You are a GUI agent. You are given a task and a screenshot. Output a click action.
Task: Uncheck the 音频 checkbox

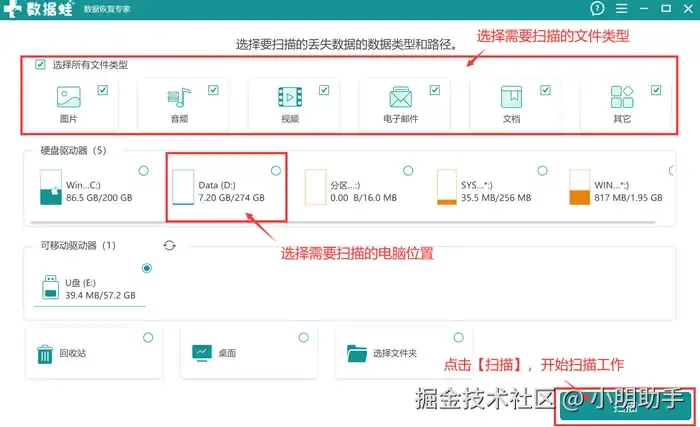[213, 90]
